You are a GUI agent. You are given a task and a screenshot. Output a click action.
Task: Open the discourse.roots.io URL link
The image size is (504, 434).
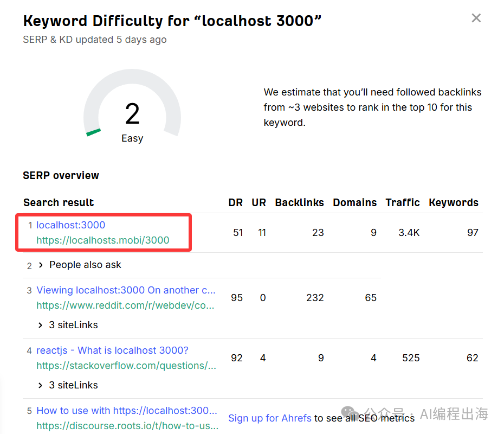tap(127, 426)
